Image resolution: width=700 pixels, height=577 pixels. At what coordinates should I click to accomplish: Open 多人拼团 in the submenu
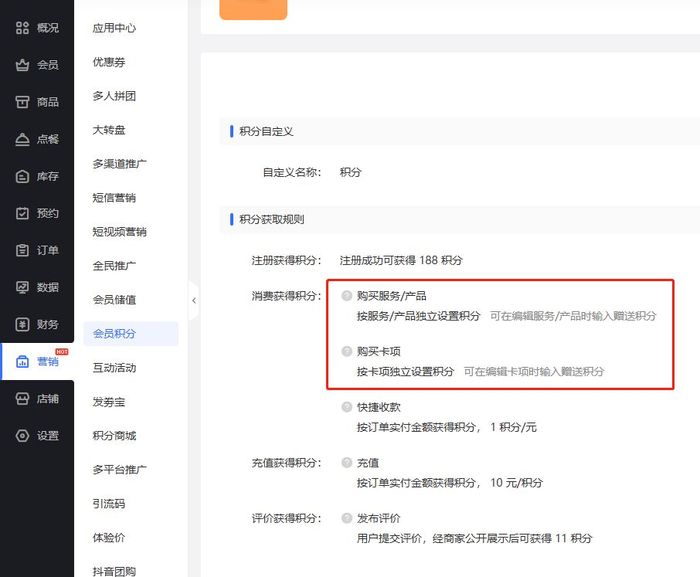114,96
